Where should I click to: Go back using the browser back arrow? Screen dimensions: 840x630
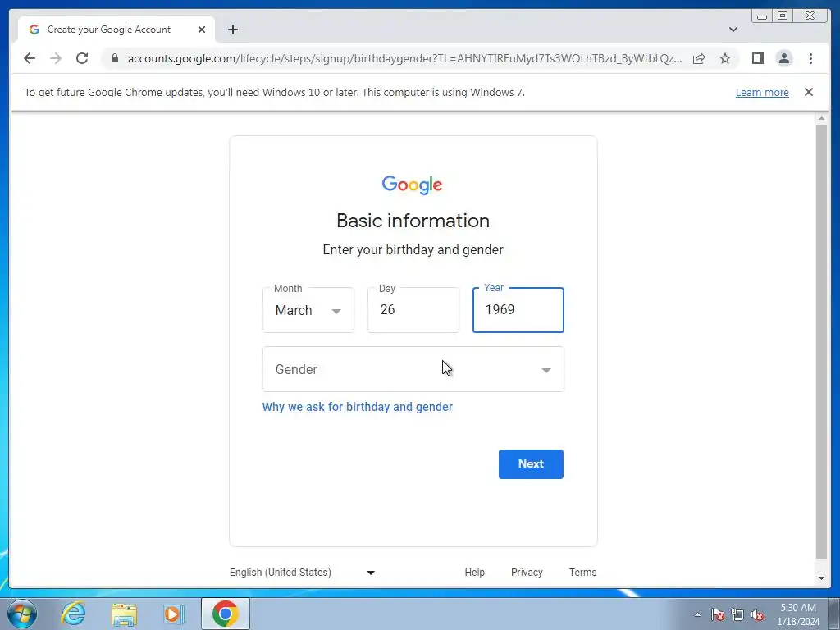(x=30, y=58)
